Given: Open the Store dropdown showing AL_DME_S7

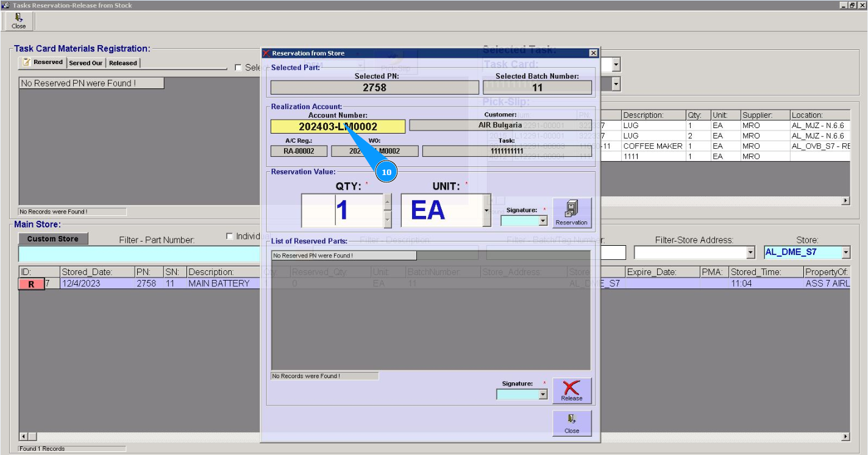Looking at the screenshot, I should point(845,253).
